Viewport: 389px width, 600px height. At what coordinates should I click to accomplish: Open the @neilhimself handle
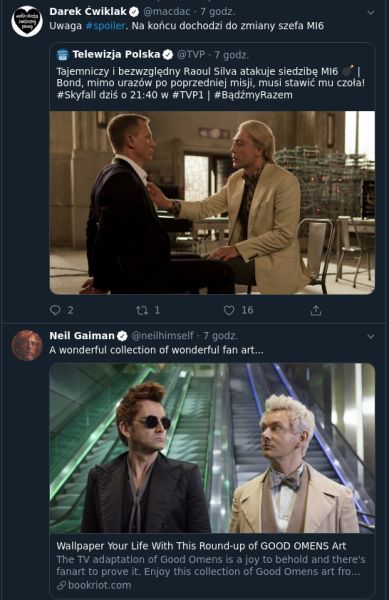point(163,336)
